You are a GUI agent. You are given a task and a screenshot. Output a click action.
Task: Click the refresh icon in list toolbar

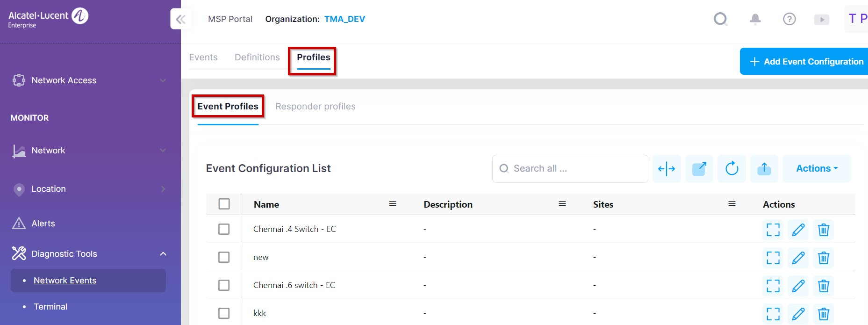pyautogui.click(x=732, y=168)
